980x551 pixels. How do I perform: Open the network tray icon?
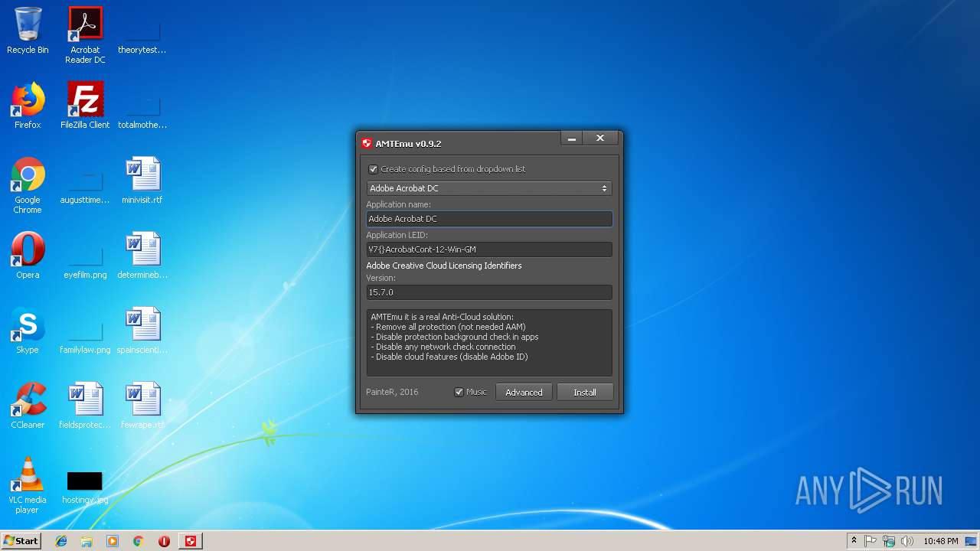889,541
